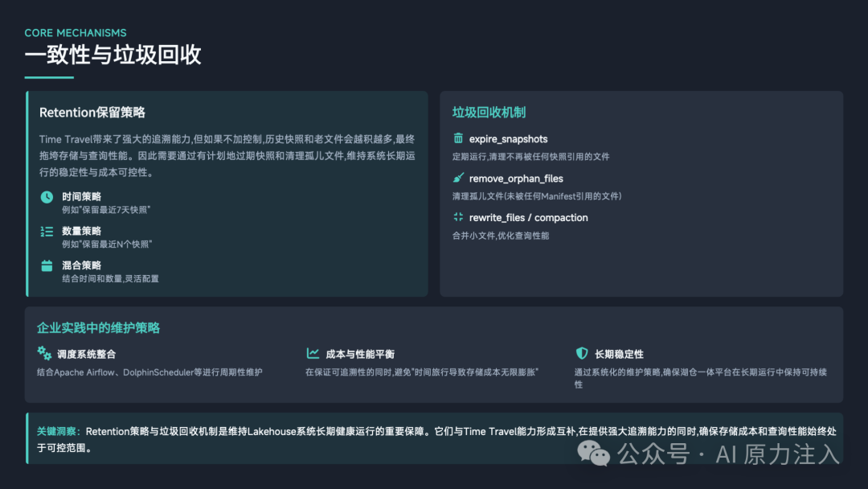Click the 长期稳定性 label

pyautogui.click(x=619, y=354)
